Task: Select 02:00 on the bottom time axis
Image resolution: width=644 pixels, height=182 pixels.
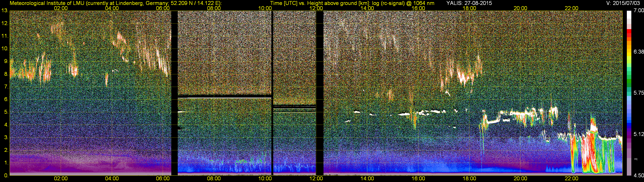Action: (x=61, y=179)
